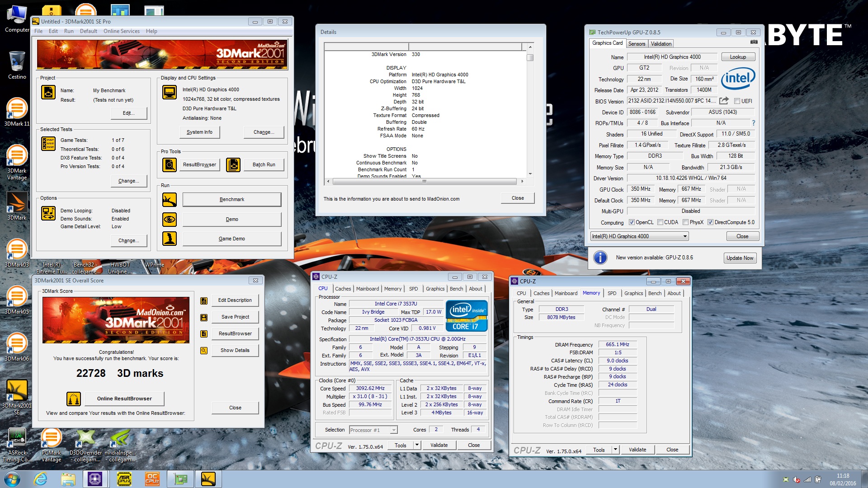
Task: Switch to the Validation tab in GPU-Z
Action: (x=661, y=44)
